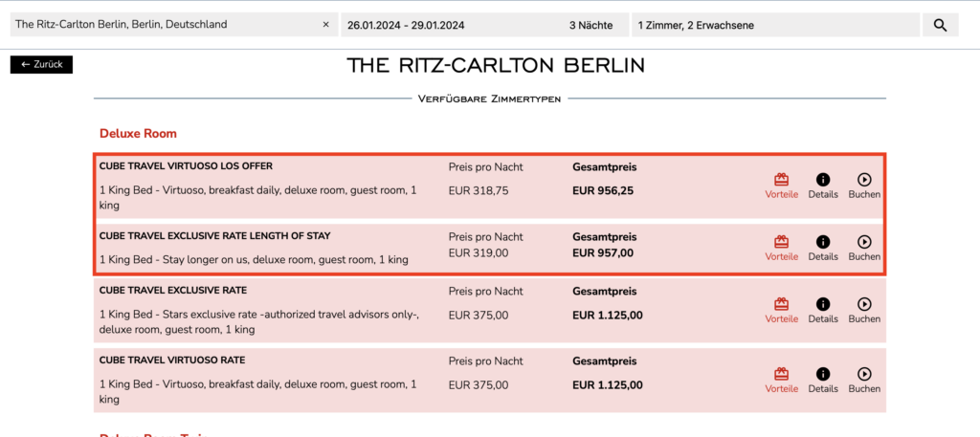Image resolution: width=980 pixels, height=437 pixels.
Task: Select the Deluxe Room heading
Action: tap(138, 134)
